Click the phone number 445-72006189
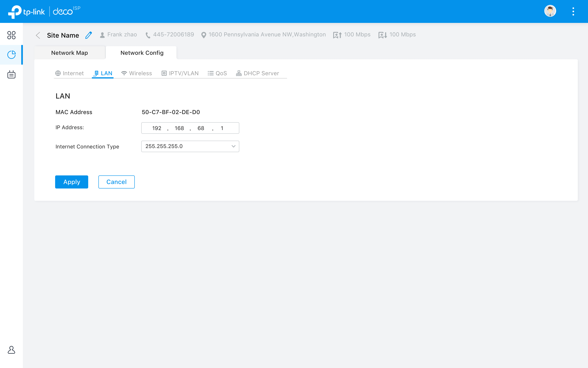588x368 pixels. [174, 35]
